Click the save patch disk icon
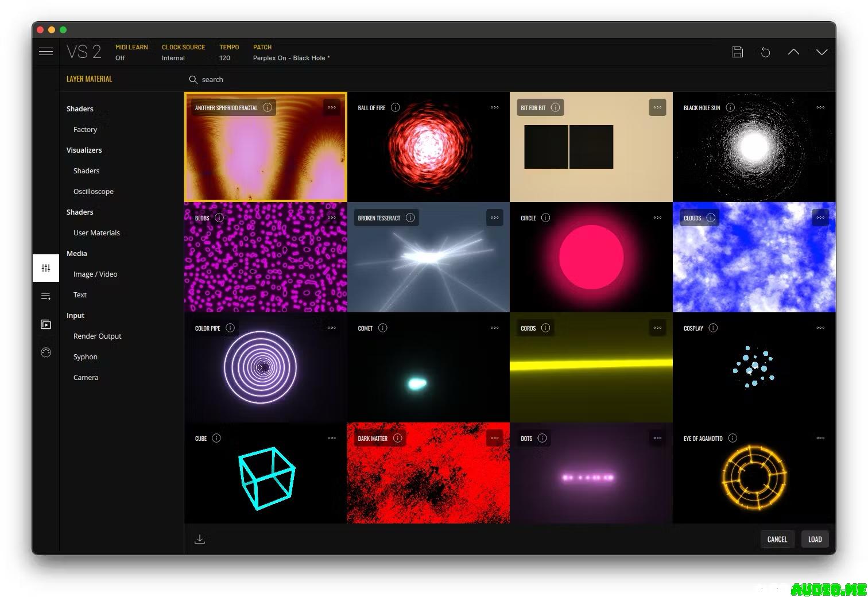 (x=737, y=52)
